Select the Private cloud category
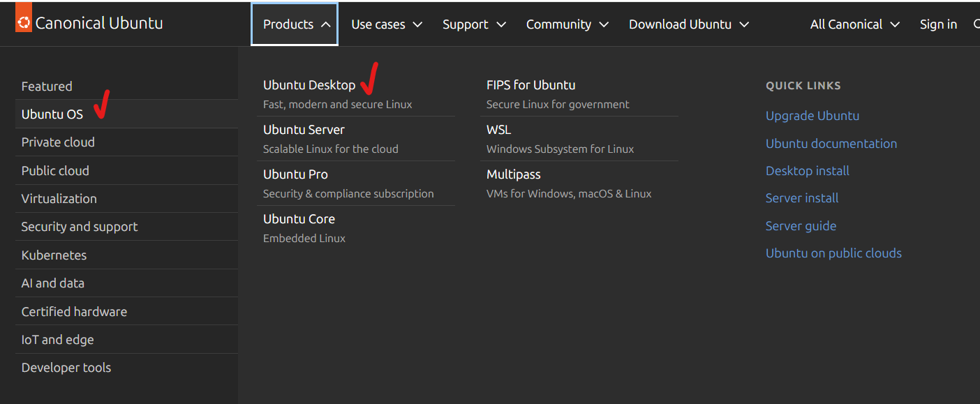Viewport: 980px width, 404px height. 126,142
